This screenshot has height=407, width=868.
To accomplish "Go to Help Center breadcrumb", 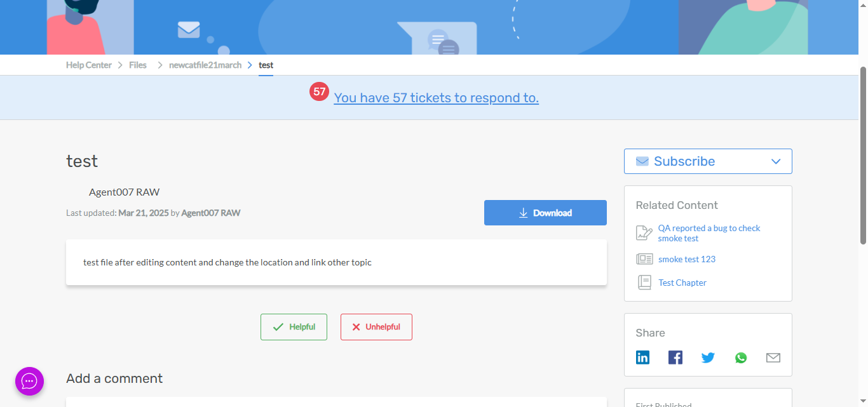I will pos(88,65).
